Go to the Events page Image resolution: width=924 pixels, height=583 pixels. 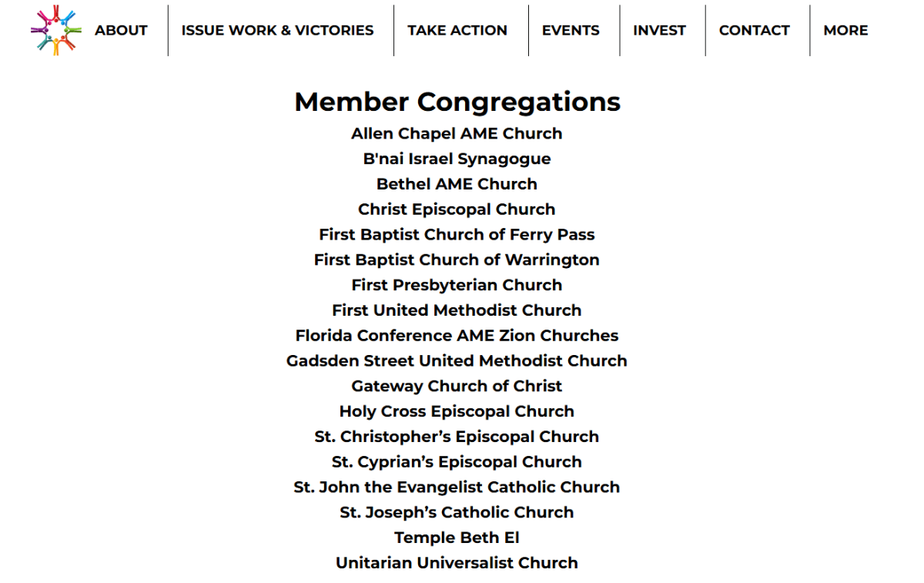tap(571, 31)
